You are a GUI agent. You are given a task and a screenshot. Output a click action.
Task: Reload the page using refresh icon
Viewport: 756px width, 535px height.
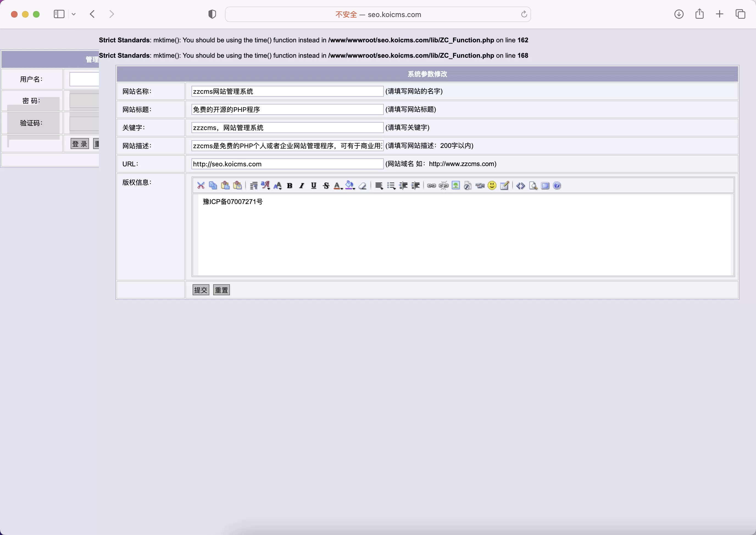click(524, 14)
